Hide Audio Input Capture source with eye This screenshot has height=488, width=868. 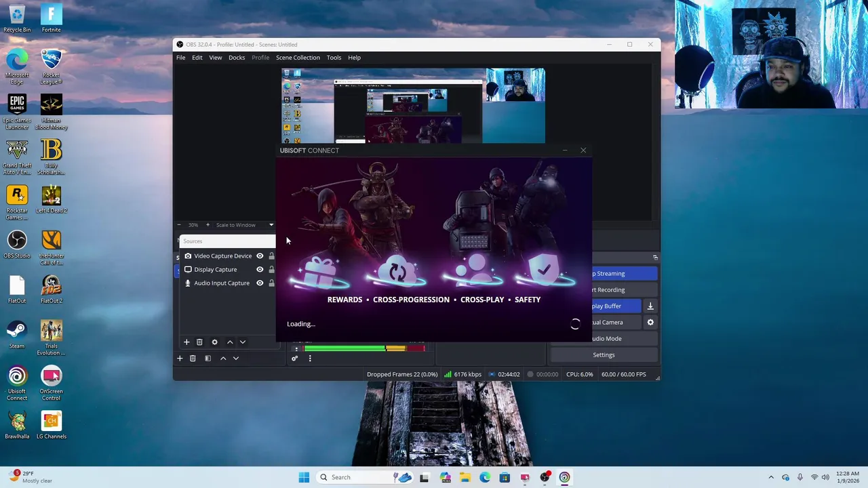[x=260, y=283]
